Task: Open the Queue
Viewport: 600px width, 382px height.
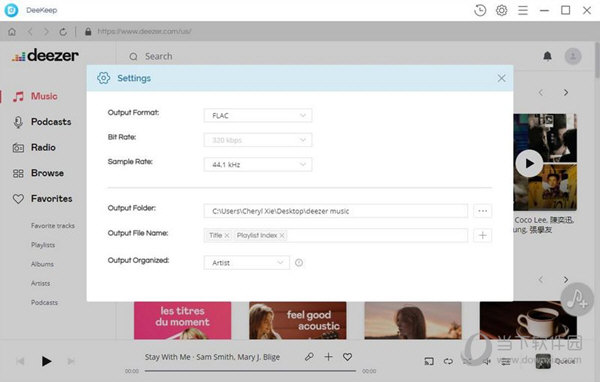Action: click(x=555, y=361)
